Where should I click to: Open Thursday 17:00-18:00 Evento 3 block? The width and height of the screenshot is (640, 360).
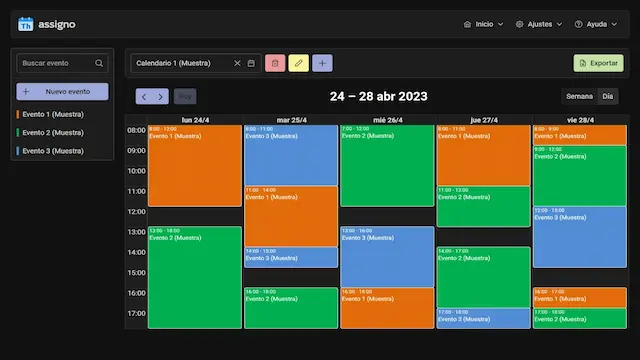(484, 318)
